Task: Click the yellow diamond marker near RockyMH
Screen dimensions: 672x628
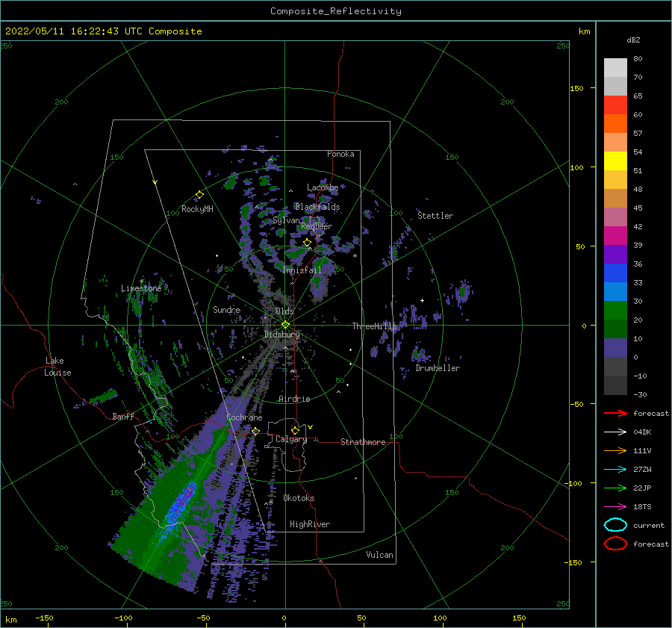Action: pos(199,195)
